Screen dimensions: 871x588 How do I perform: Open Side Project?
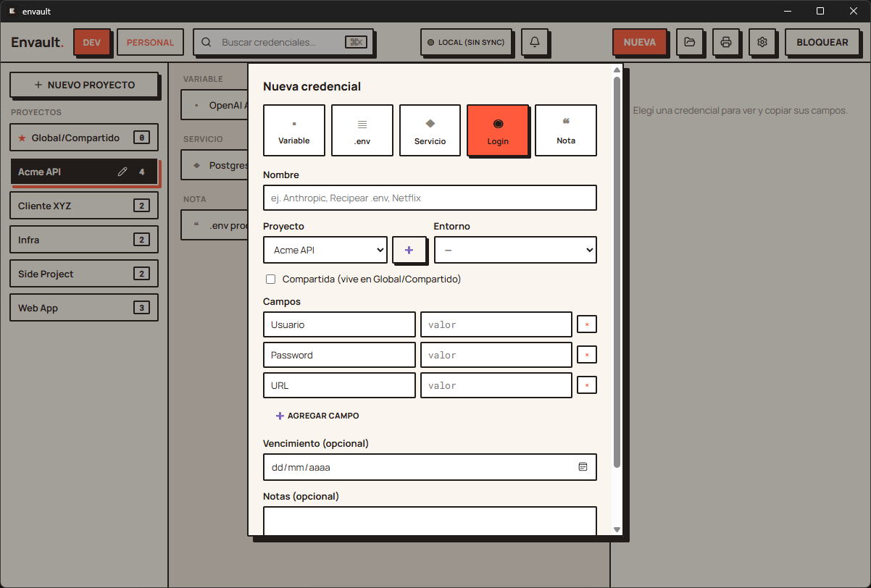84,274
